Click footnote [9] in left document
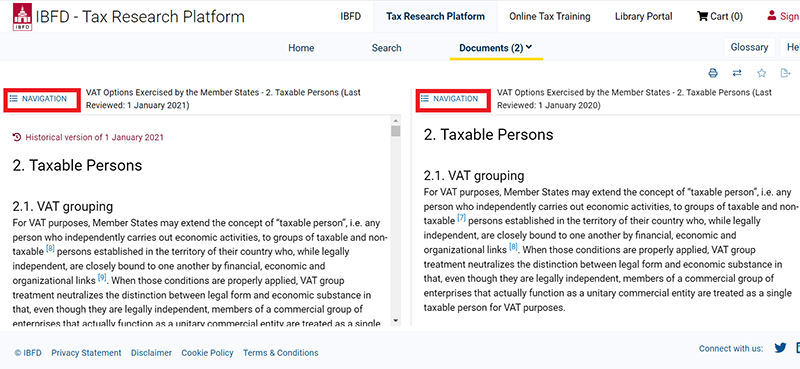This screenshot has width=800, height=369. [x=102, y=278]
